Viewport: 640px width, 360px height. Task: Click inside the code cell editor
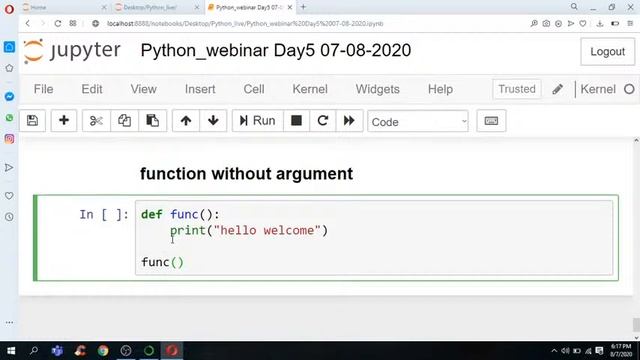pyautogui.click(x=374, y=238)
